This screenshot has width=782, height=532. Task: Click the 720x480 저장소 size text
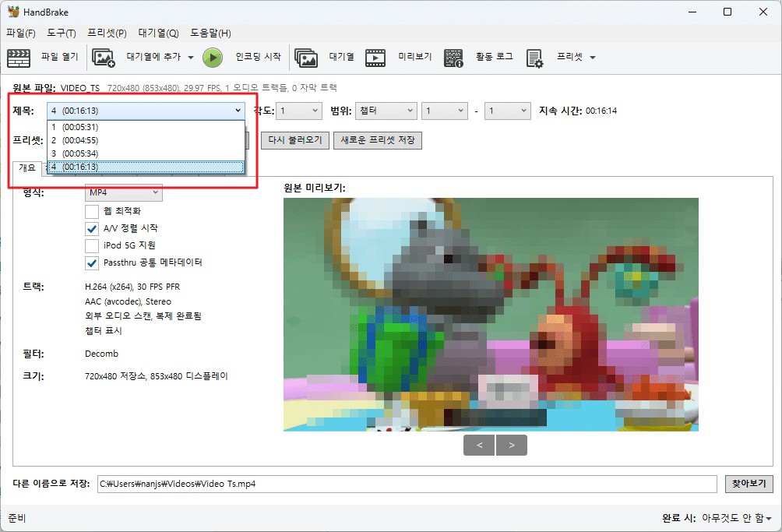tap(156, 376)
